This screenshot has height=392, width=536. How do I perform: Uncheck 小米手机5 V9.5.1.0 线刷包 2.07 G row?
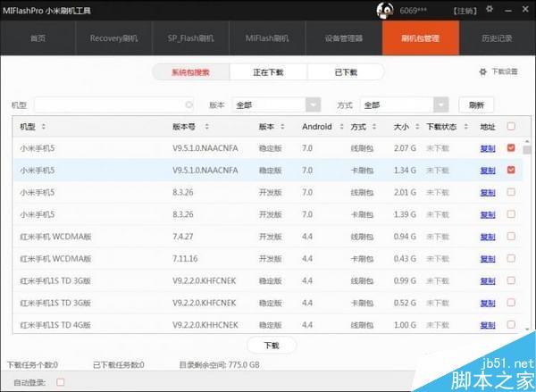pos(511,148)
